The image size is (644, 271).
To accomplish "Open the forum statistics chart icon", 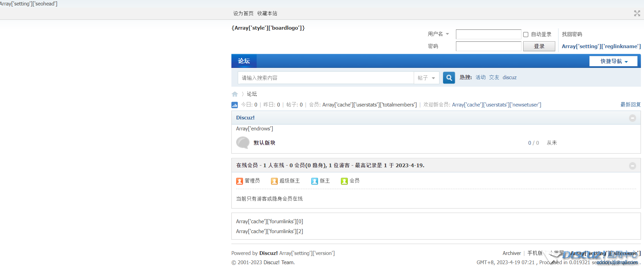I will (x=234, y=105).
